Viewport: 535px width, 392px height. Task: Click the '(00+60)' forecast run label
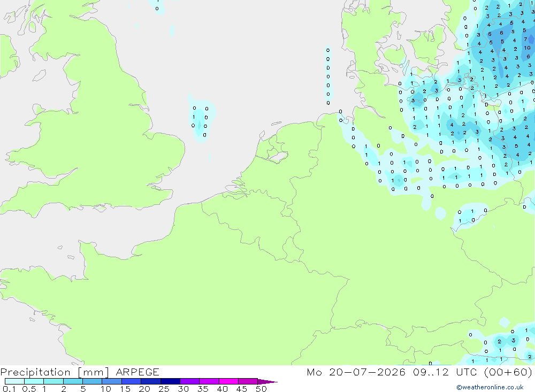[x=508, y=372]
